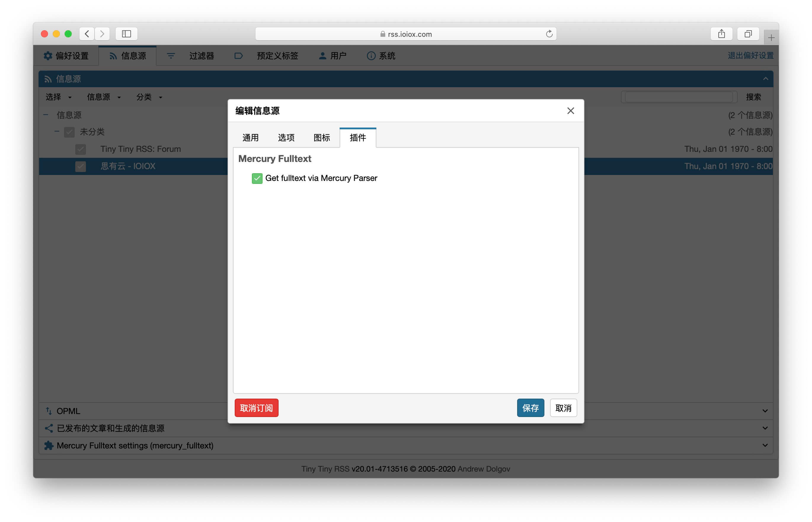Screen dimensions: 812x522
Task: Click the OPML import-export arrows icon
Action: coord(49,411)
